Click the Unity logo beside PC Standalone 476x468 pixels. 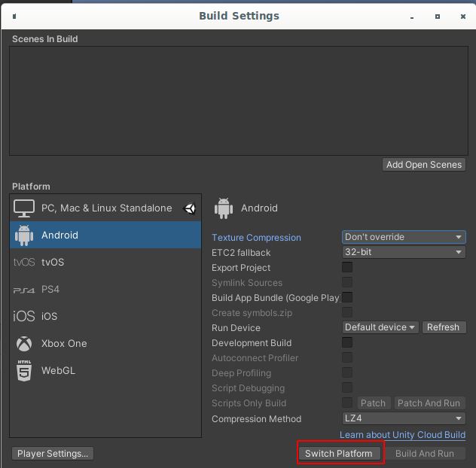coord(190,208)
